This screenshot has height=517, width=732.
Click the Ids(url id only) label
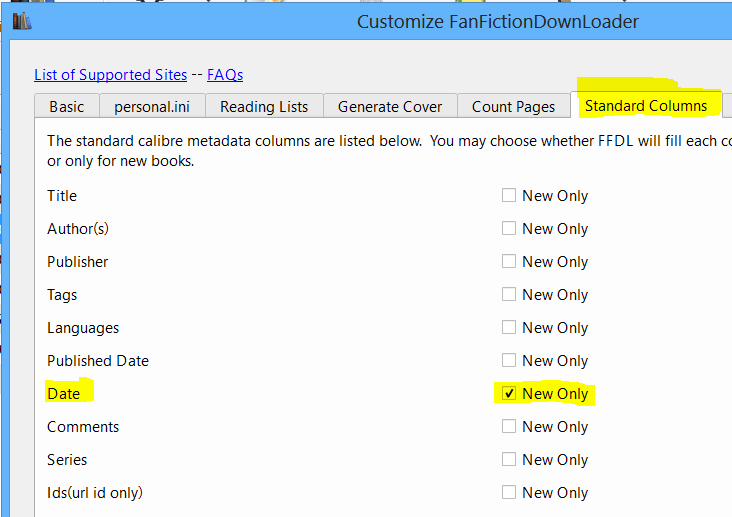pos(95,493)
